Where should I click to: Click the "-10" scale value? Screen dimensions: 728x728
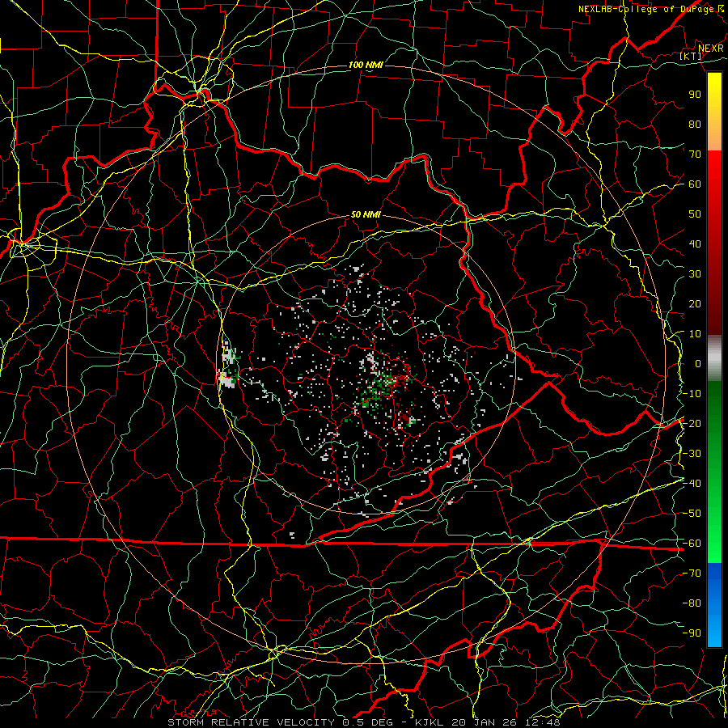pos(692,394)
